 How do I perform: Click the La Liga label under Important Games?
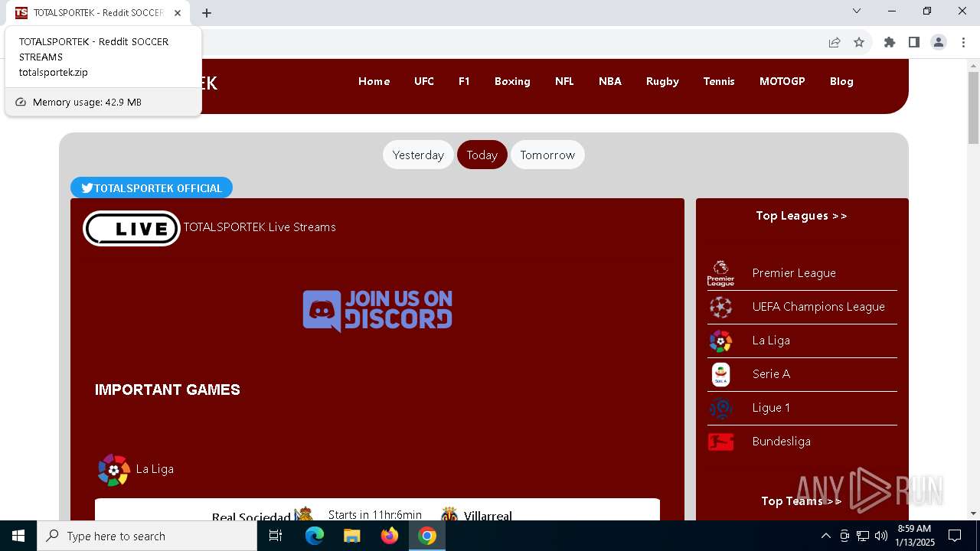tap(155, 469)
